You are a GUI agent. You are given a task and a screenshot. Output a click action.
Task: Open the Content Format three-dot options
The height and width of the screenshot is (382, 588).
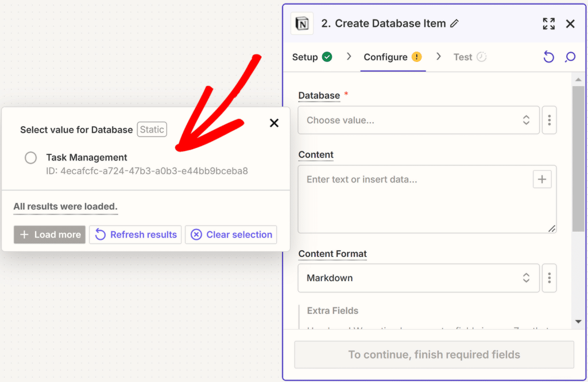point(549,278)
